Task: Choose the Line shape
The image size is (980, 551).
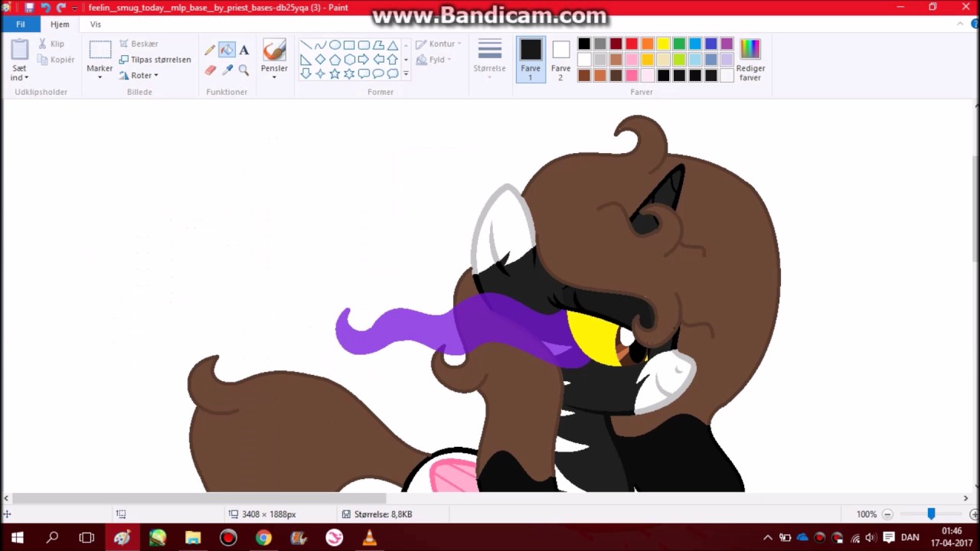Action: point(305,45)
